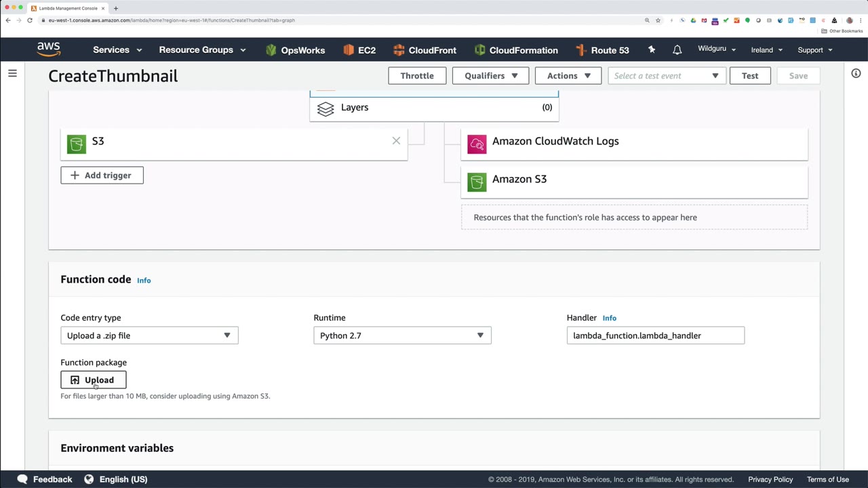Viewport: 868px width, 488px height.
Task: Open the Wildguru account menu
Action: point(716,49)
